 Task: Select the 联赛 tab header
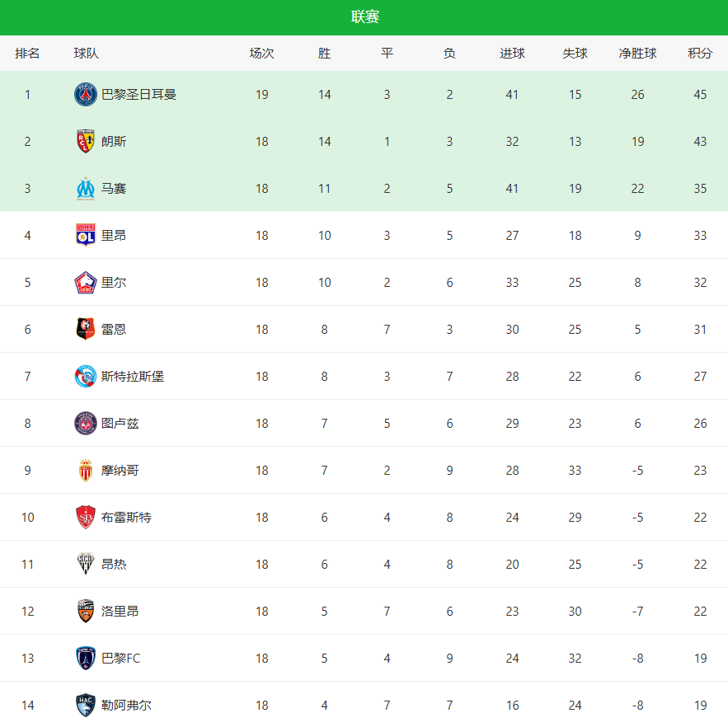364,17
